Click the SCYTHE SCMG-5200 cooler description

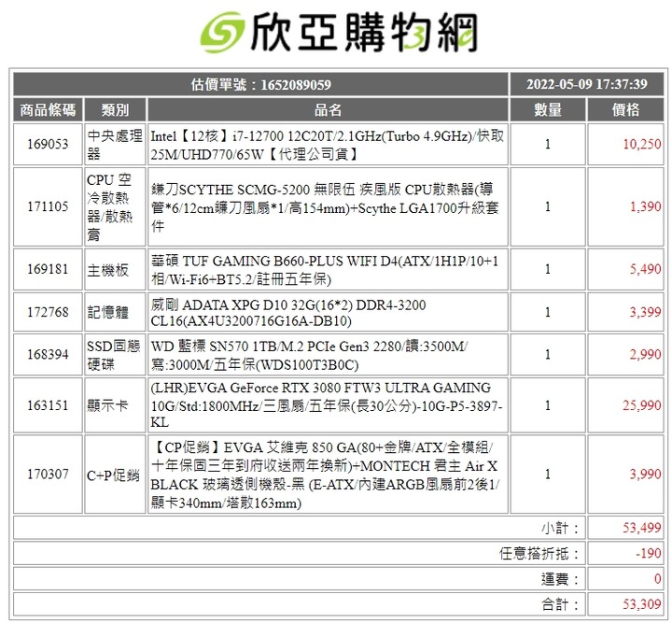pyautogui.click(x=325, y=207)
